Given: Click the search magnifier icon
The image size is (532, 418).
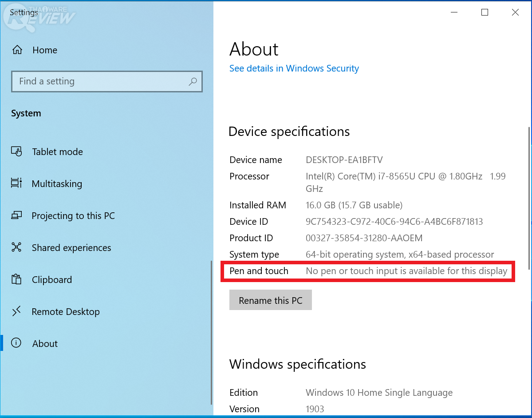Looking at the screenshot, I should click(193, 81).
